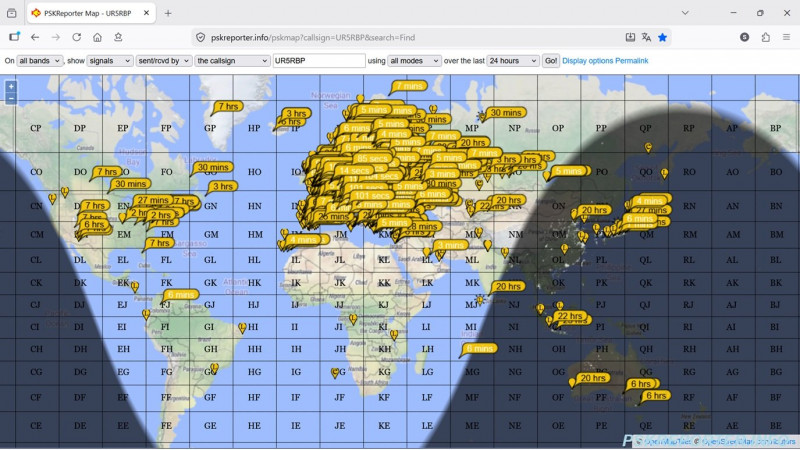Click the '7 mins' marker at top of Europe

point(410,86)
